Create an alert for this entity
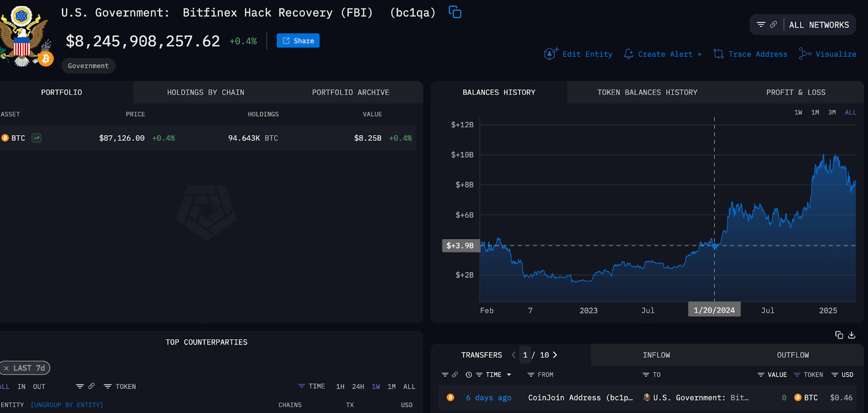 pos(669,54)
